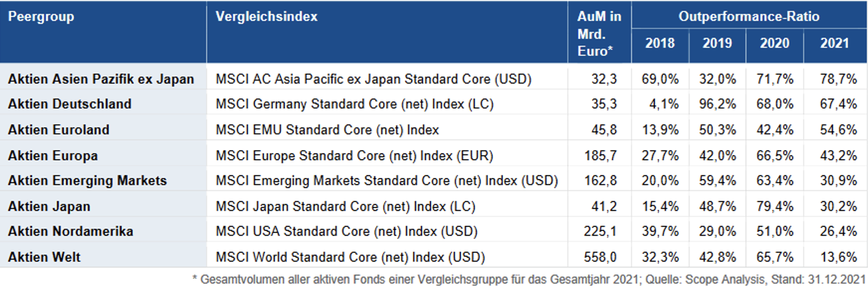Select the Aktien Asien Pazifik ex Japan row label

[101, 79]
